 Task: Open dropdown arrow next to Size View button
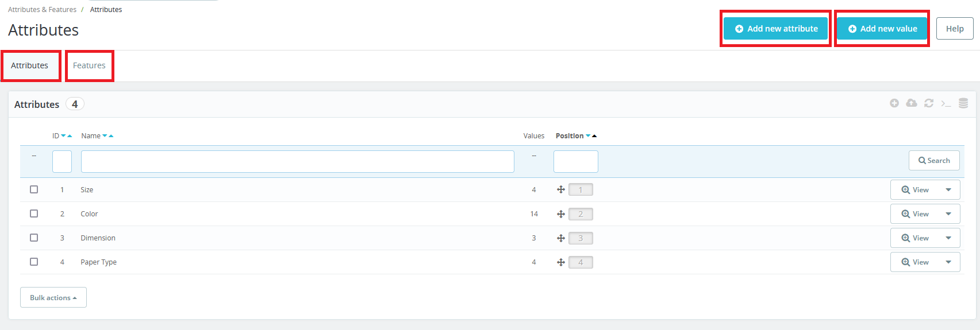[x=948, y=190]
